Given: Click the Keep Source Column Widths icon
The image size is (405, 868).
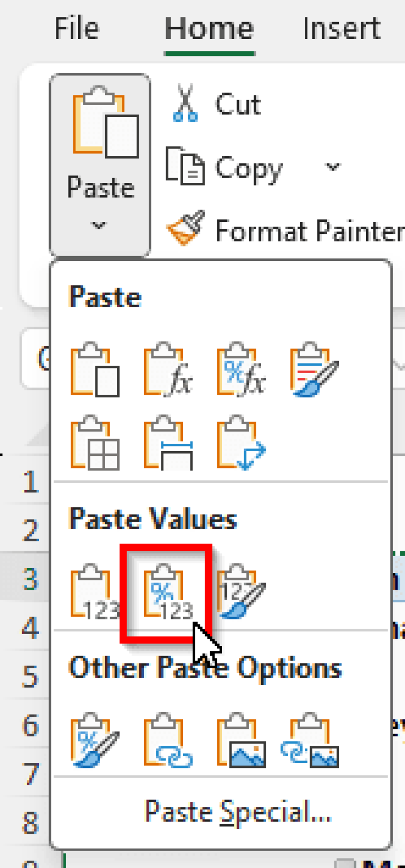Looking at the screenshot, I should point(169,445).
